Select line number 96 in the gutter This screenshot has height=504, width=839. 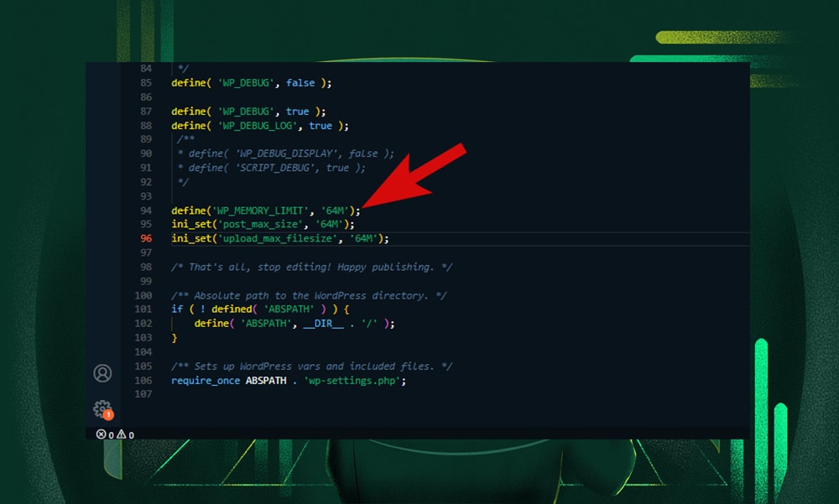(x=145, y=238)
